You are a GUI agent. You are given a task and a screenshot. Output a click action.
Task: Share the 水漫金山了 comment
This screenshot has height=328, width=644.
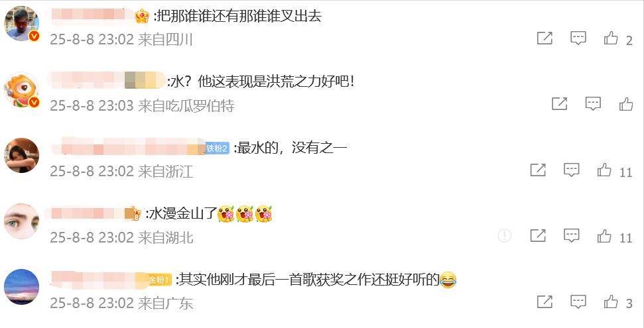pos(538,236)
